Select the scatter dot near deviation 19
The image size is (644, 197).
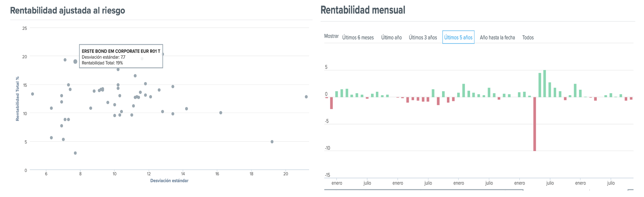(x=272, y=142)
